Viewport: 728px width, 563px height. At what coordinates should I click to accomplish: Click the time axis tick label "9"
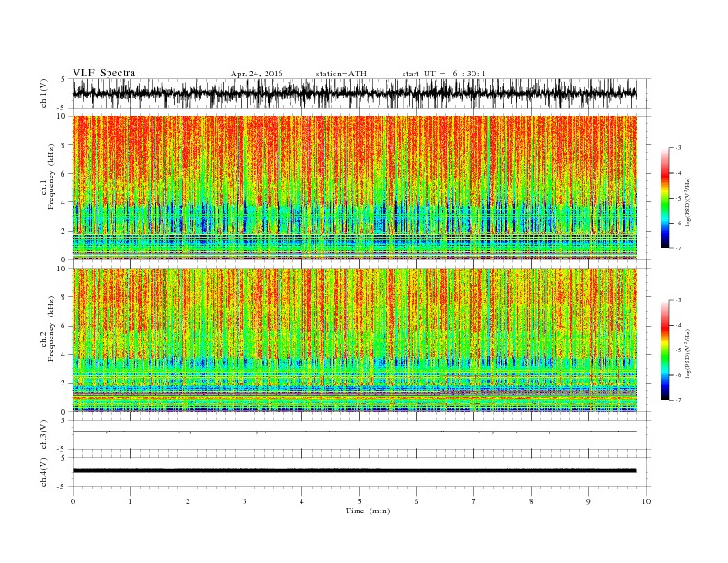588,501
